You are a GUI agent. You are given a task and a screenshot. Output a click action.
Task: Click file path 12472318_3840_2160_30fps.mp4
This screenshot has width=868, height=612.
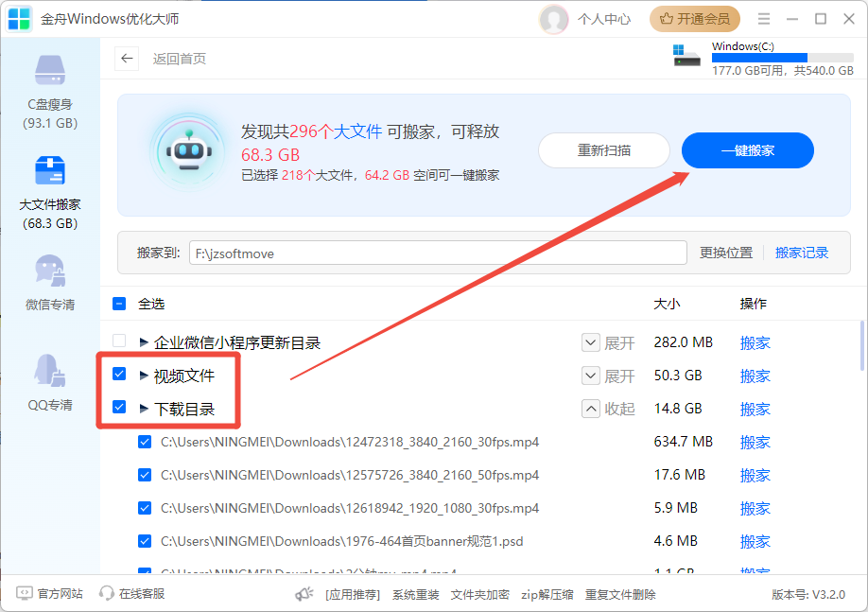click(x=350, y=442)
